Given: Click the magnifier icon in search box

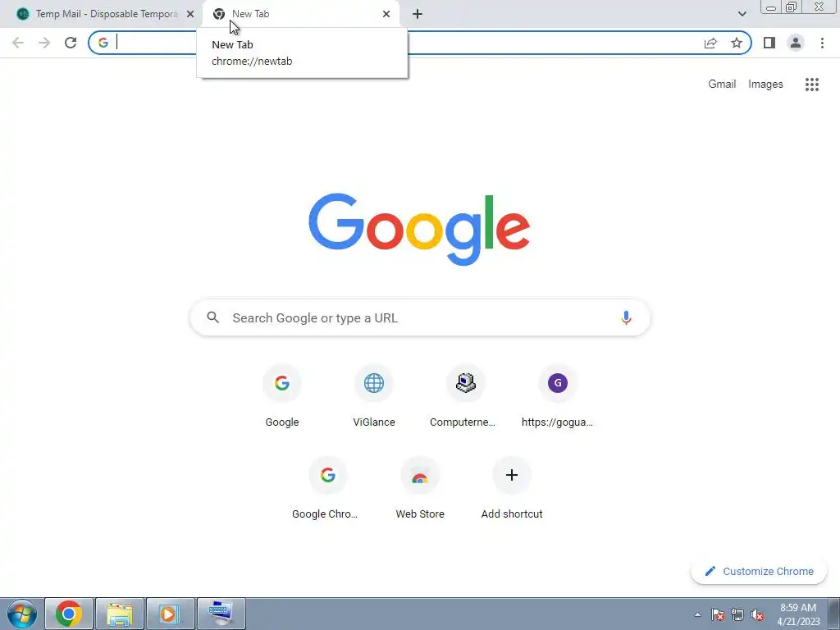Looking at the screenshot, I should (212, 317).
